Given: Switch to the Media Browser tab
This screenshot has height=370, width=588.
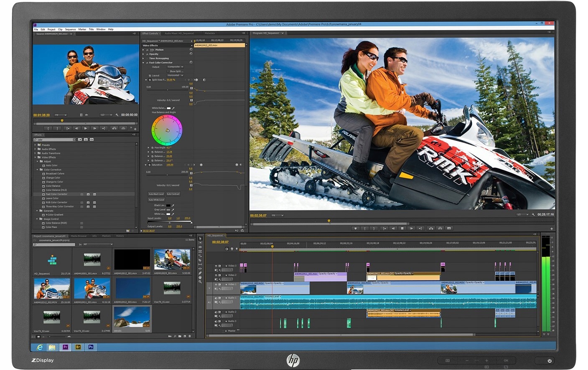Looking at the screenshot, I should click(x=79, y=236).
